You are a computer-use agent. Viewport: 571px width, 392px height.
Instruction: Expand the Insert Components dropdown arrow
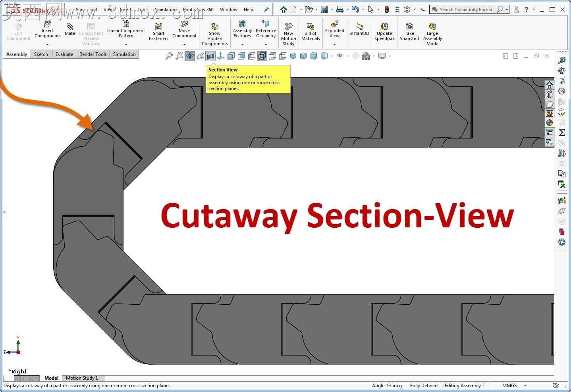(47, 44)
